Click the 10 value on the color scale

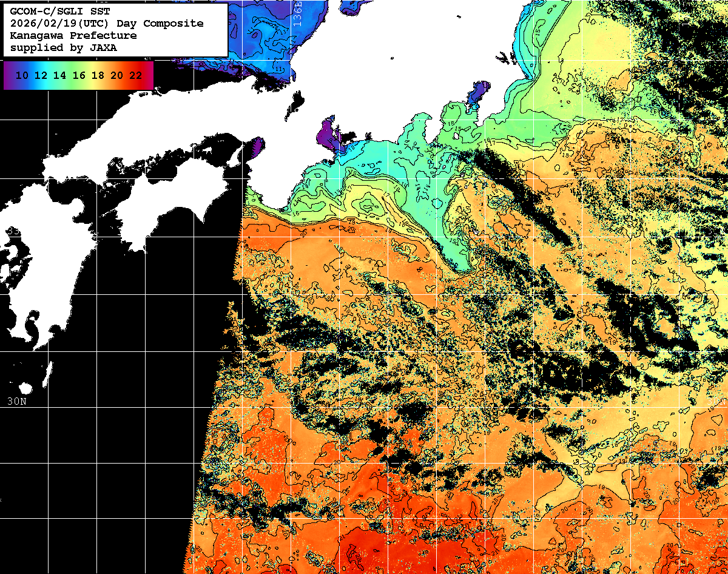(x=22, y=76)
